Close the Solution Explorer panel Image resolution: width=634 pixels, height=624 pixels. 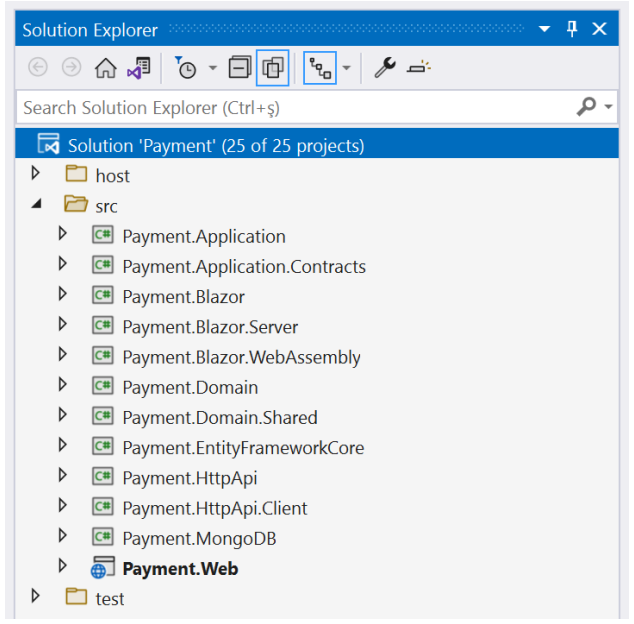coord(599,29)
